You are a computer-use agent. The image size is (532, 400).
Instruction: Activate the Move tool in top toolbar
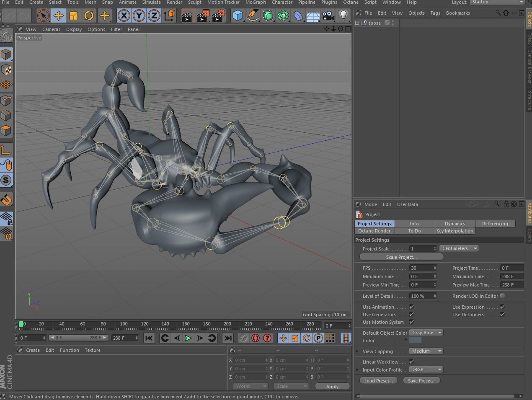[58, 16]
